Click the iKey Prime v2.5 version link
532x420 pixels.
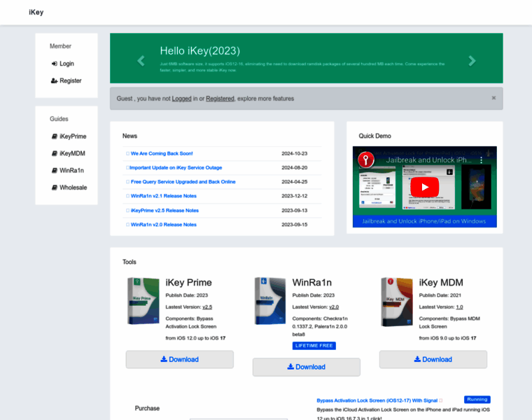(207, 307)
